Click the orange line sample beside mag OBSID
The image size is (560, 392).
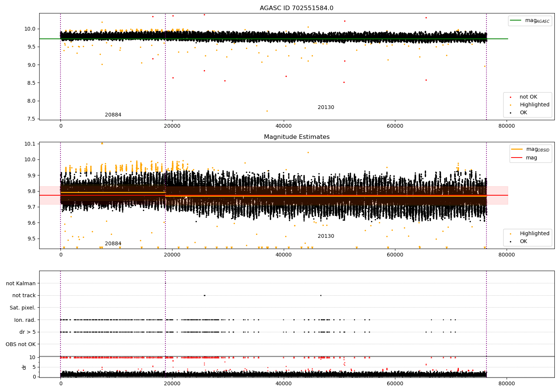[x=517, y=149]
